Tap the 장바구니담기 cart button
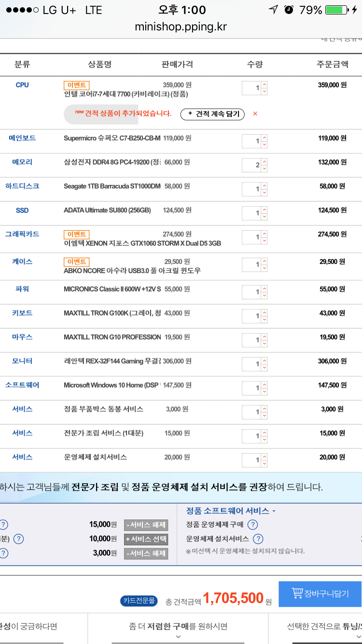The width and height of the screenshot is (362, 644). [320, 594]
